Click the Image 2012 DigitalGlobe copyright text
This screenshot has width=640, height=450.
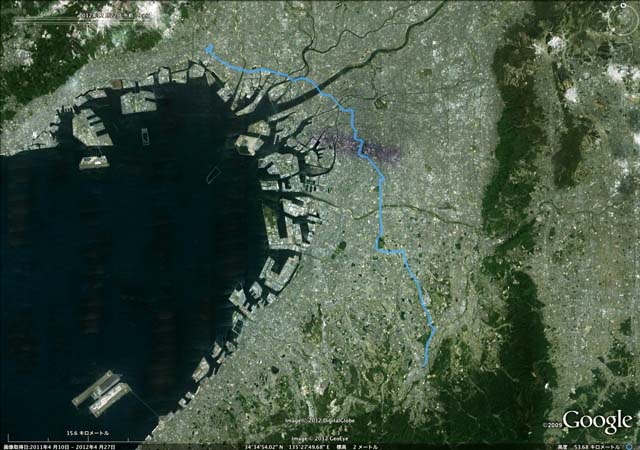pos(320,421)
